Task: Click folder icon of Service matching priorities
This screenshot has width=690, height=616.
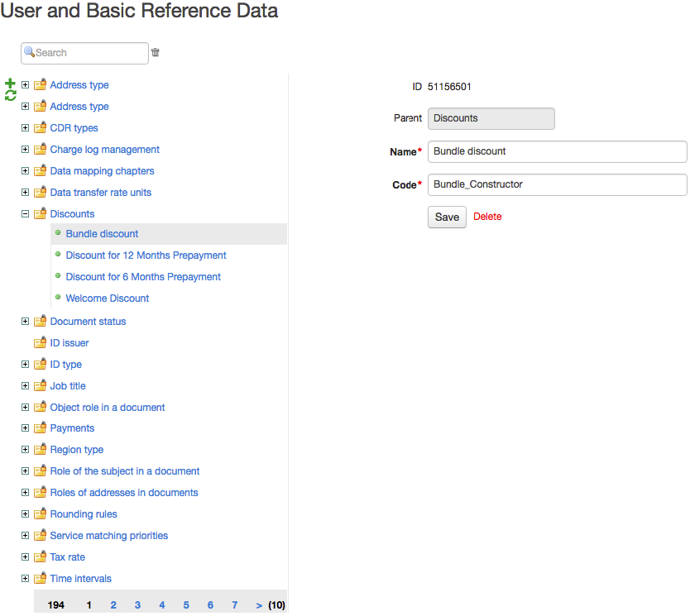Action: coord(40,536)
